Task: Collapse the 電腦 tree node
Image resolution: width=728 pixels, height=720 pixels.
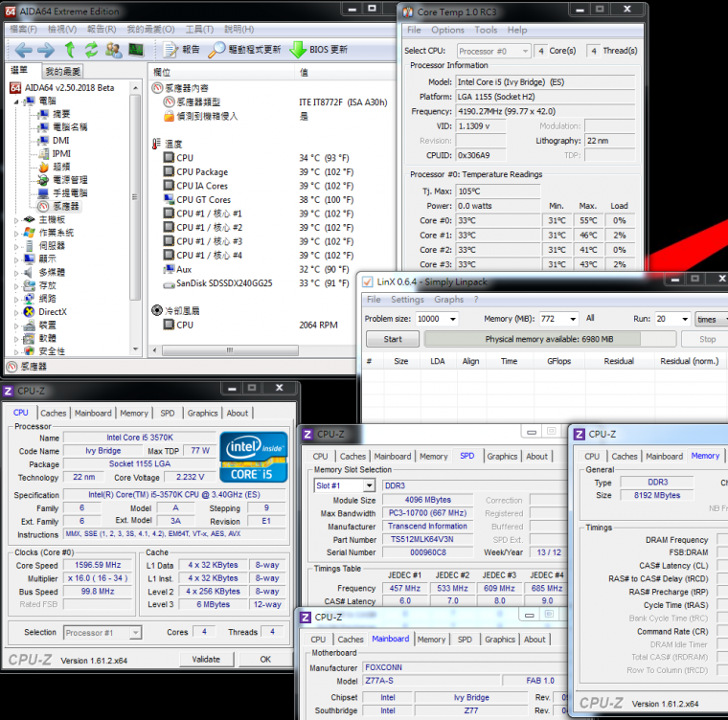Action: (16, 101)
